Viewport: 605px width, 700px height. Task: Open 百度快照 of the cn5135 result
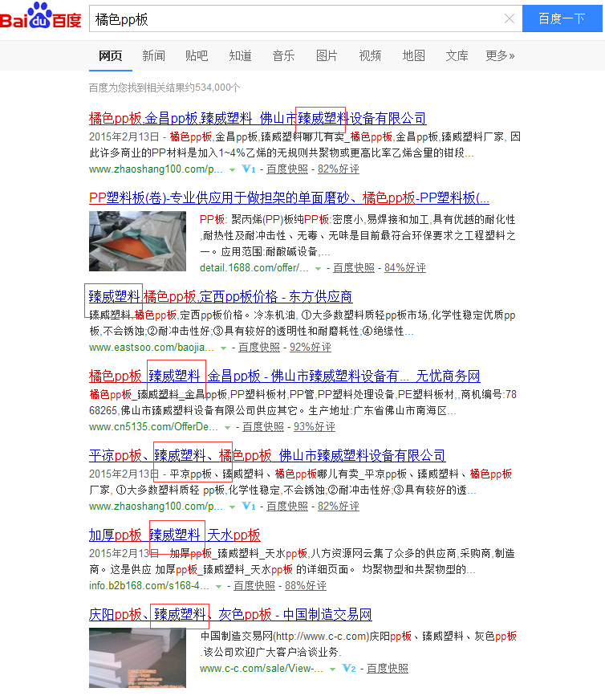(x=263, y=427)
